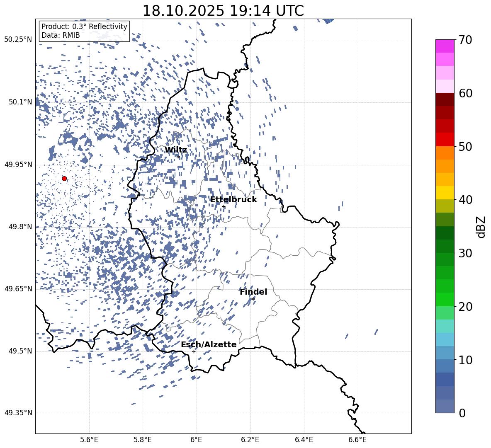This screenshot has height=448, width=491.
Task: Click the Esch/Alzette station cross marker
Action: click(194, 351)
